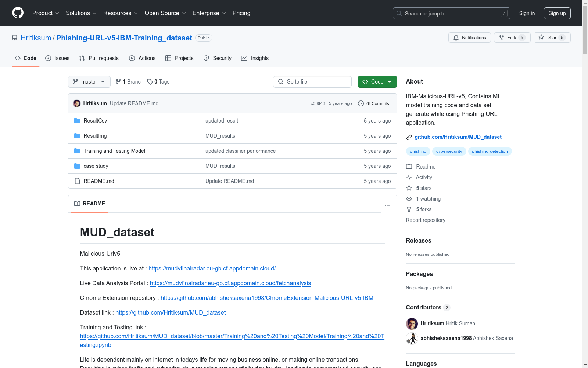588x368 pixels.
Task: Open Phishing-URL-v5-IBM-Training_dataset repository link
Action: click(124, 38)
